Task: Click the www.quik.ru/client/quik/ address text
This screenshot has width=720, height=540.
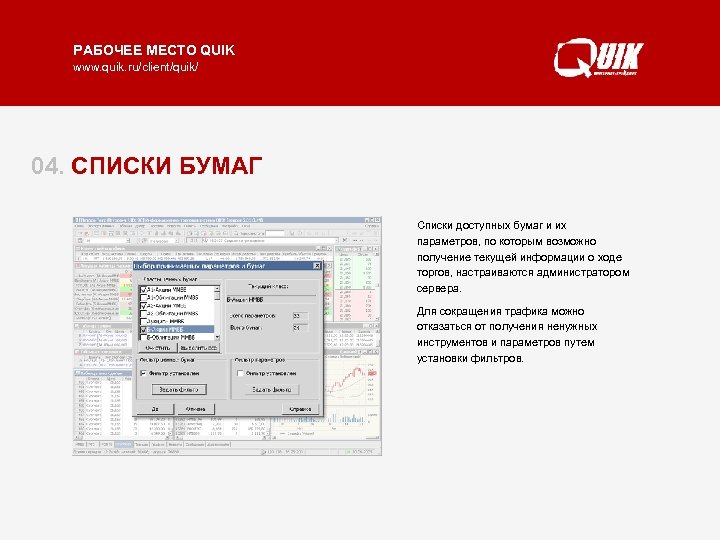Action: click(x=135, y=67)
